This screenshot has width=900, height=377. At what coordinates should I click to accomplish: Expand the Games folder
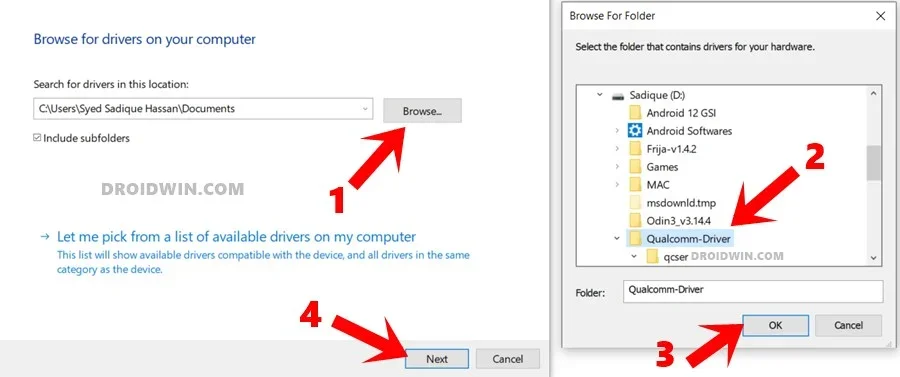click(x=617, y=167)
